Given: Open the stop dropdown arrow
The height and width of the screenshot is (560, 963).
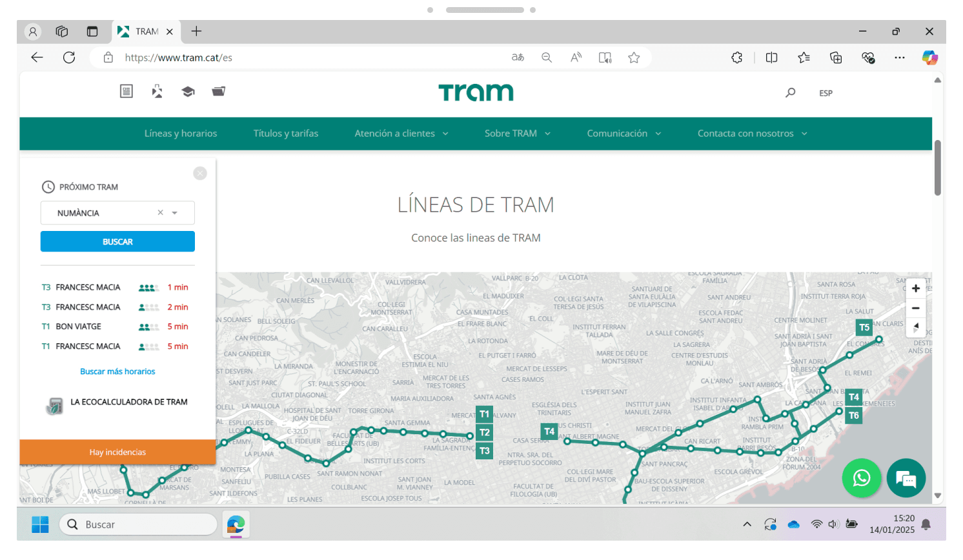Looking at the screenshot, I should (174, 213).
